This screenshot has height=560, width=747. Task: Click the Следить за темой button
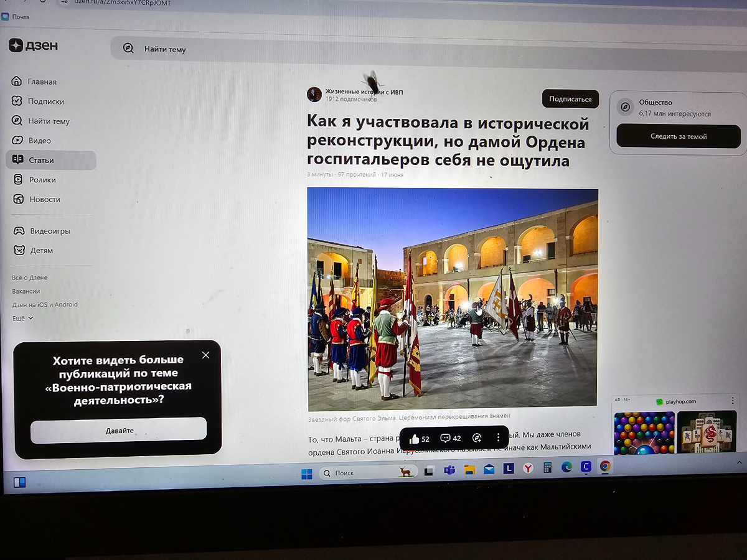pos(679,136)
